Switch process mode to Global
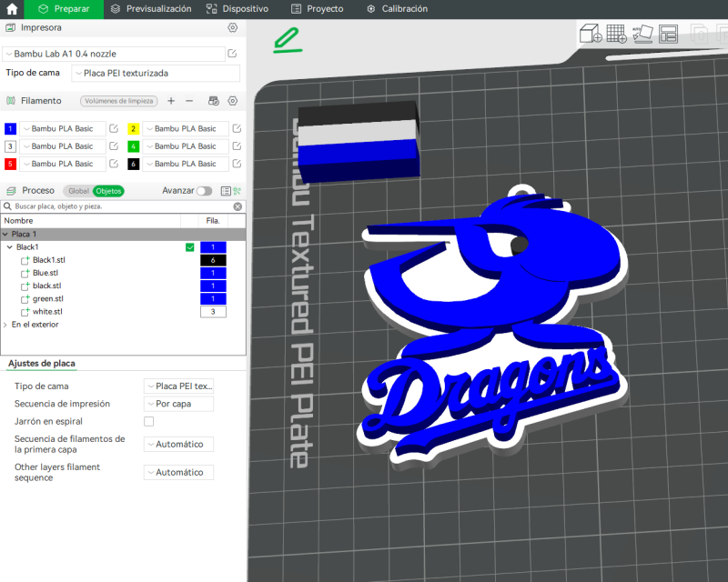Viewport: 728px width, 582px height. pos(78,191)
